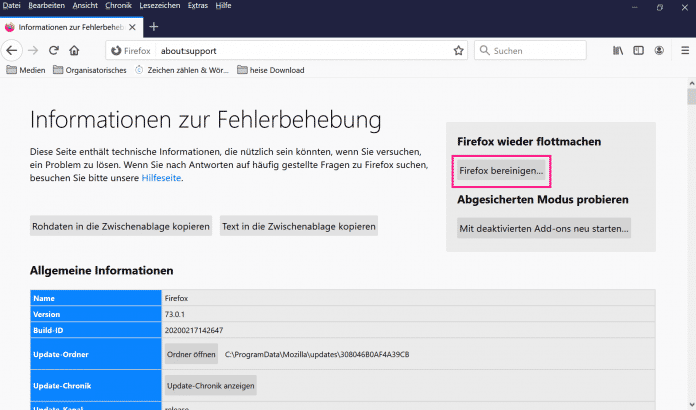Open the Medien bookmarks folder

(25, 70)
